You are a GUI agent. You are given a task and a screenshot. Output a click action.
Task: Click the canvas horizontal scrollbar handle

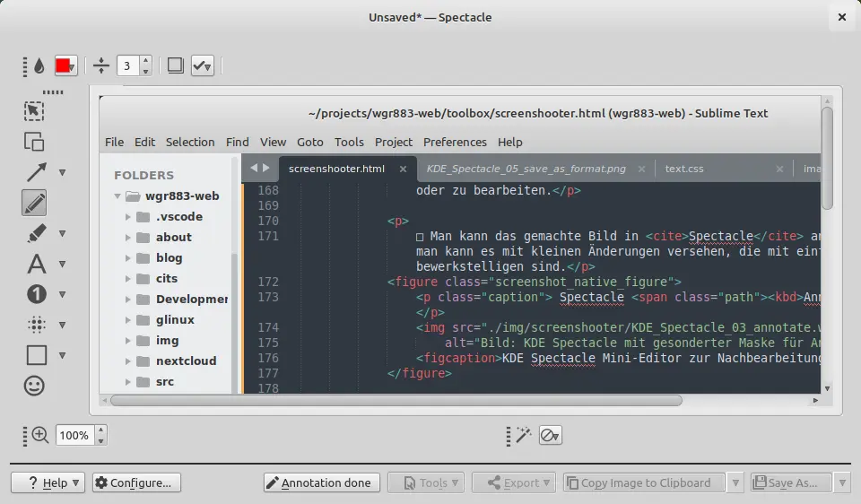(x=396, y=401)
